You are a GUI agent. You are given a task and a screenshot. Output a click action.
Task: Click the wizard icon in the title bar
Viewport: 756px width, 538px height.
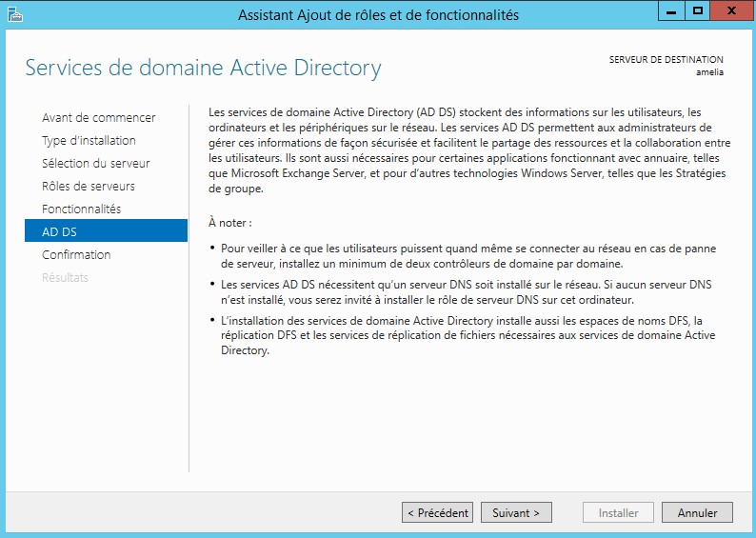[13, 14]
